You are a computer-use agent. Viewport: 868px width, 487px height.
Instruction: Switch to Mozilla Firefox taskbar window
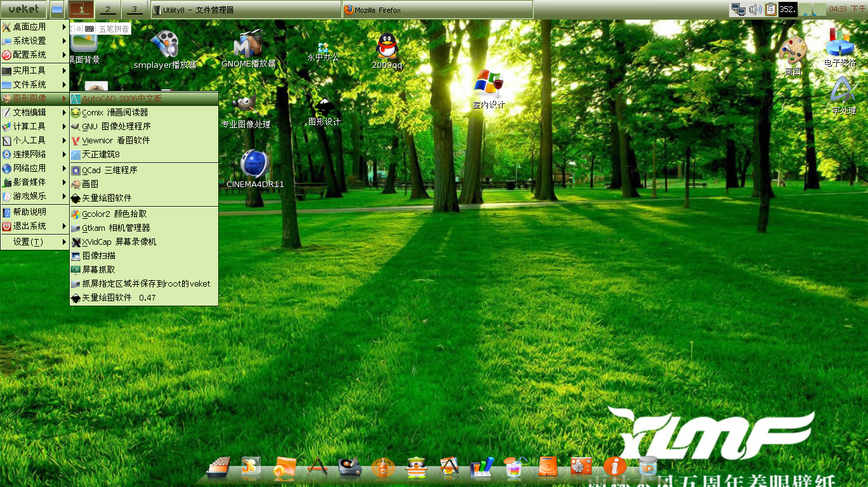click(x=437, y=10)
